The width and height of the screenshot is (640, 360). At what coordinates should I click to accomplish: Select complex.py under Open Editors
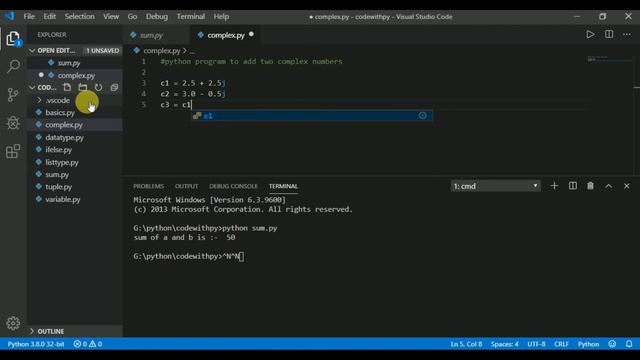pos(75,76)
